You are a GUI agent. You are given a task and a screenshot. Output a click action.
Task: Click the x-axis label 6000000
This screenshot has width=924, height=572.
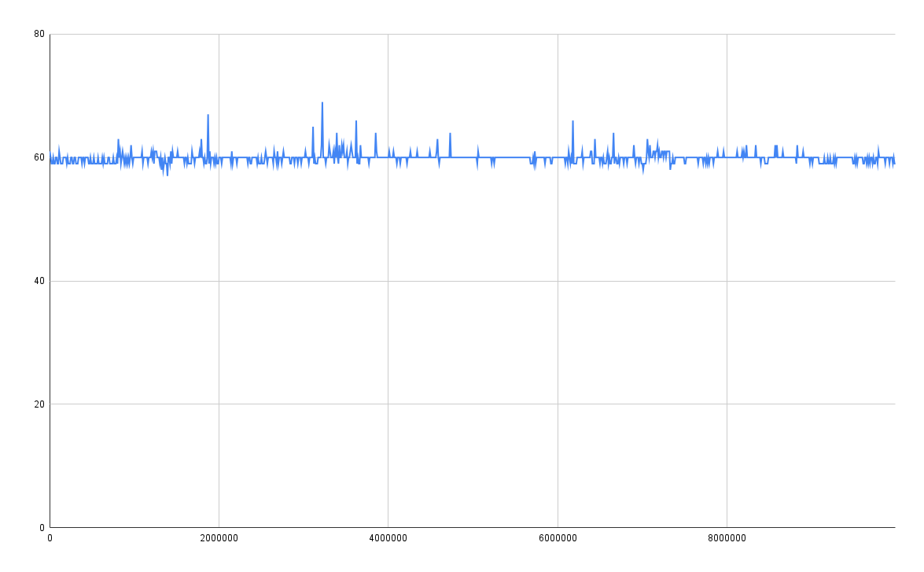[558, 538]
